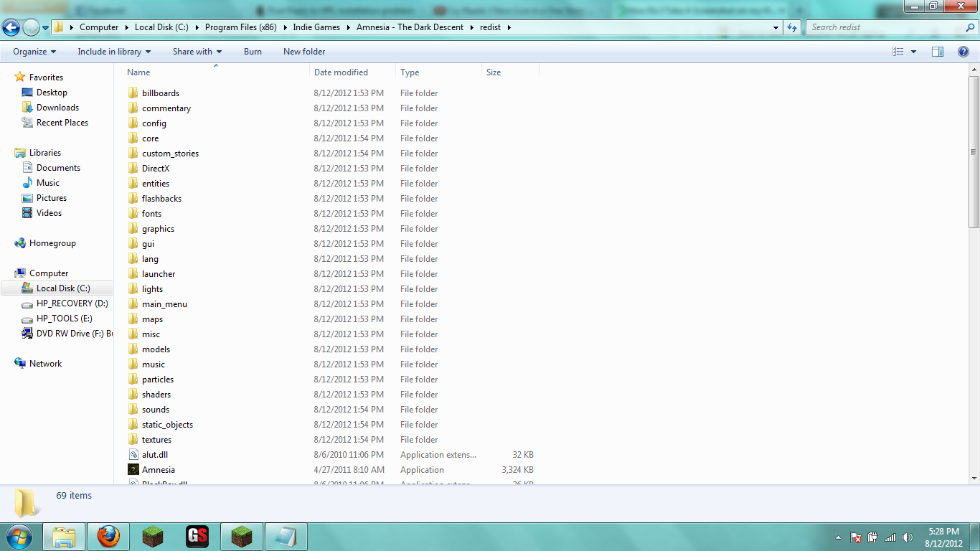
Task: Click Burn in the toolbar
Action: click(x=253, y=52)
